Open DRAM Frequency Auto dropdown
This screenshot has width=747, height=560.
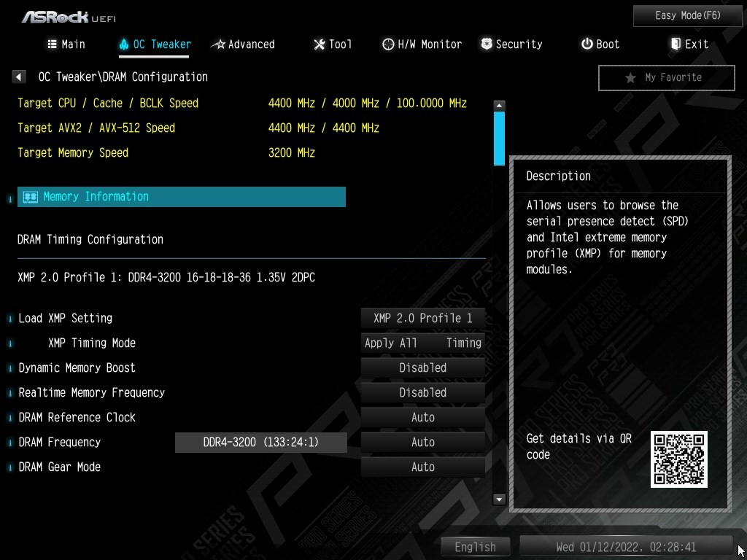click(x=422, y=442)
